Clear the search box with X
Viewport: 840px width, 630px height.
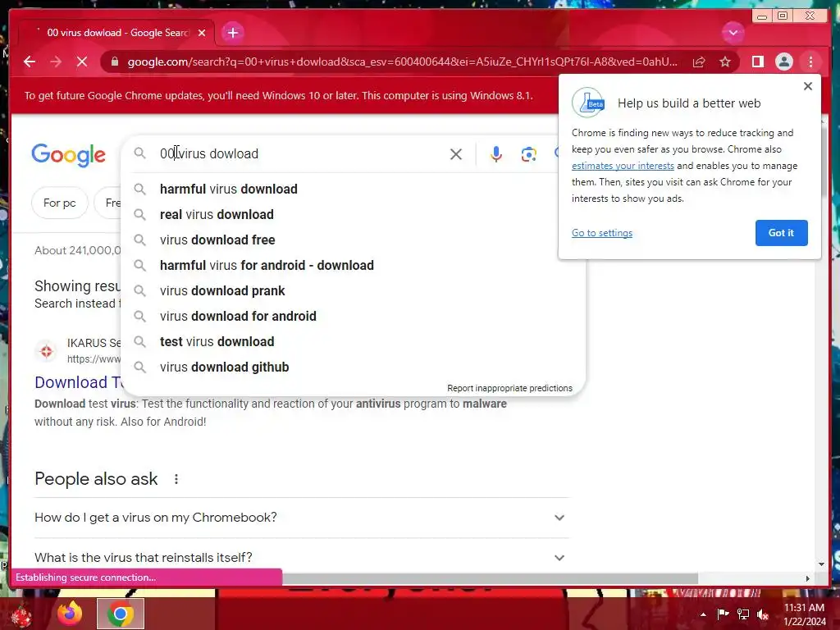(456, 154)
